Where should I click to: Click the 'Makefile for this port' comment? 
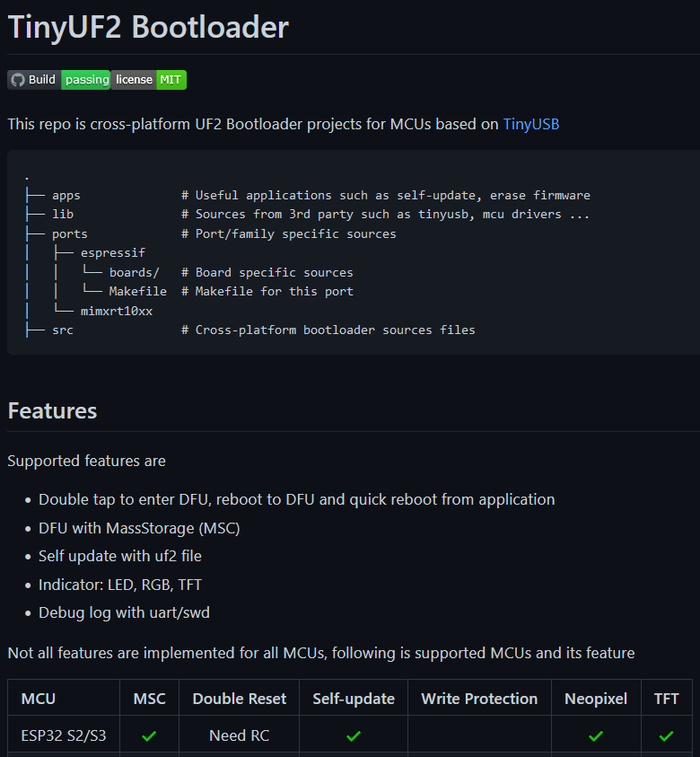click(267, 292)
